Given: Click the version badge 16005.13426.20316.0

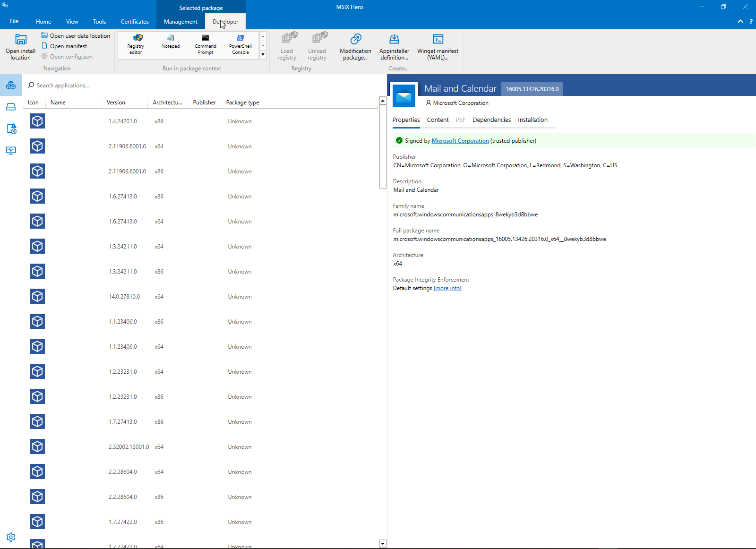Looking at the screenshot, I should point(532,89).
